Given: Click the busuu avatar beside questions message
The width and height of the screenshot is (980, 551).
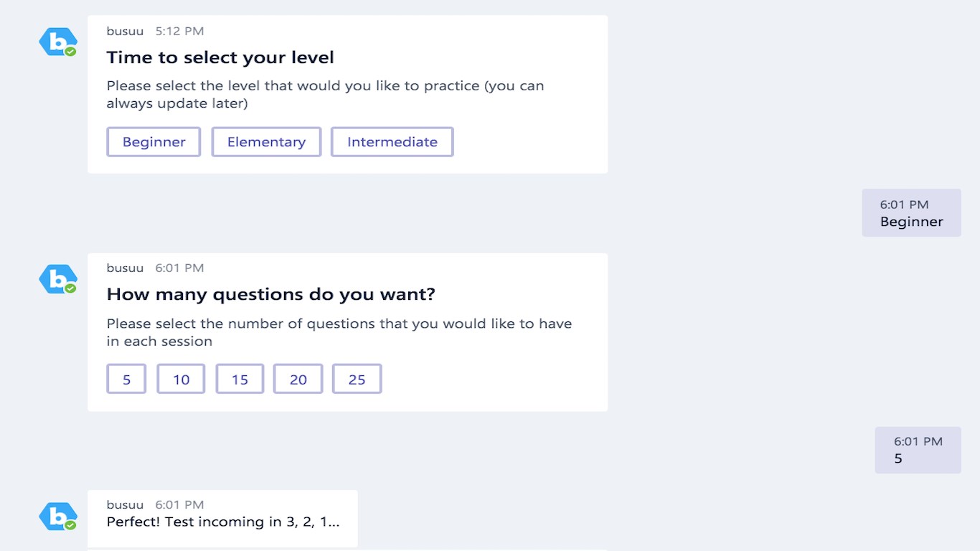Looking at the screenshot, I should (57, 279).
